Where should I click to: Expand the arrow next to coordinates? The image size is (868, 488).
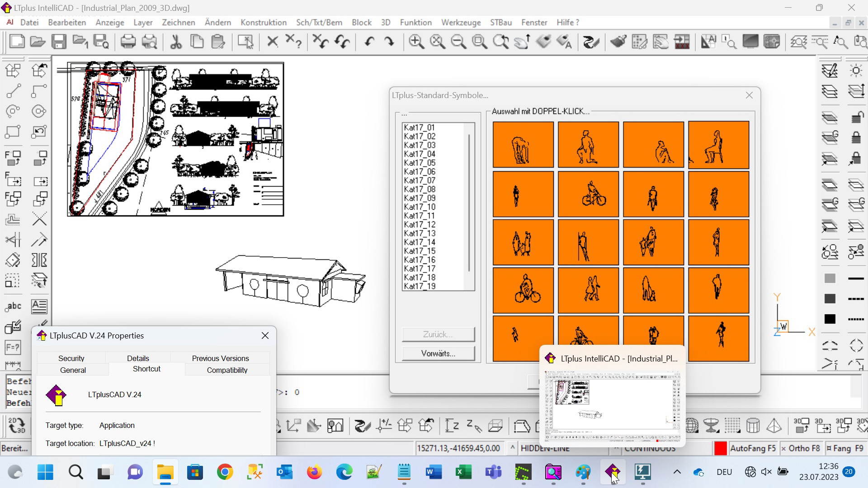tap(512, 448)
